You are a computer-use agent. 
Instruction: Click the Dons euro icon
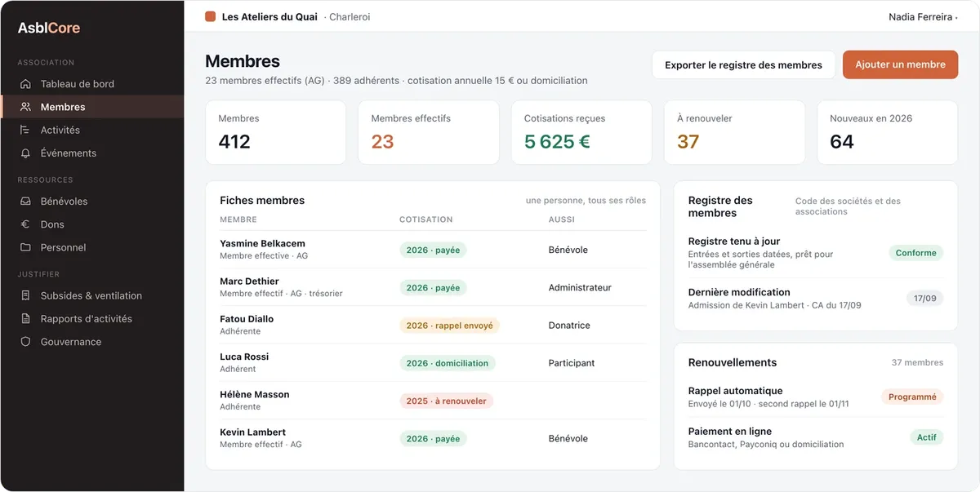25,224
